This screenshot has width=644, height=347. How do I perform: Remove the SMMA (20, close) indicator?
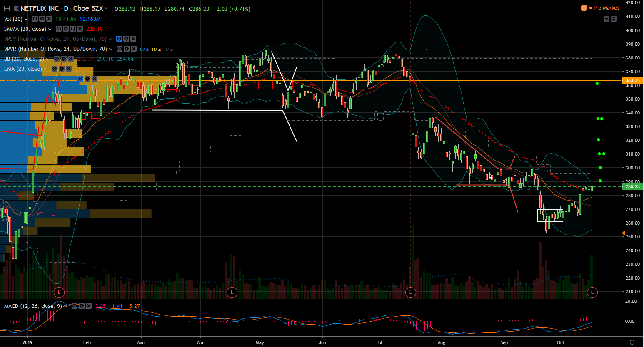[79, 29]
